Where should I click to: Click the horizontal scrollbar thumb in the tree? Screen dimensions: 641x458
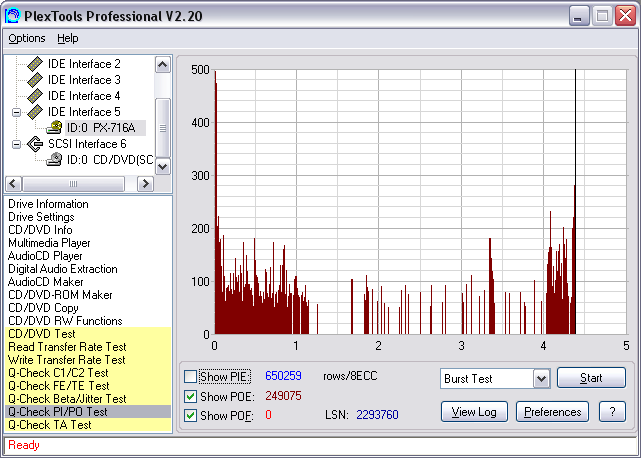(x=74, y=184)
